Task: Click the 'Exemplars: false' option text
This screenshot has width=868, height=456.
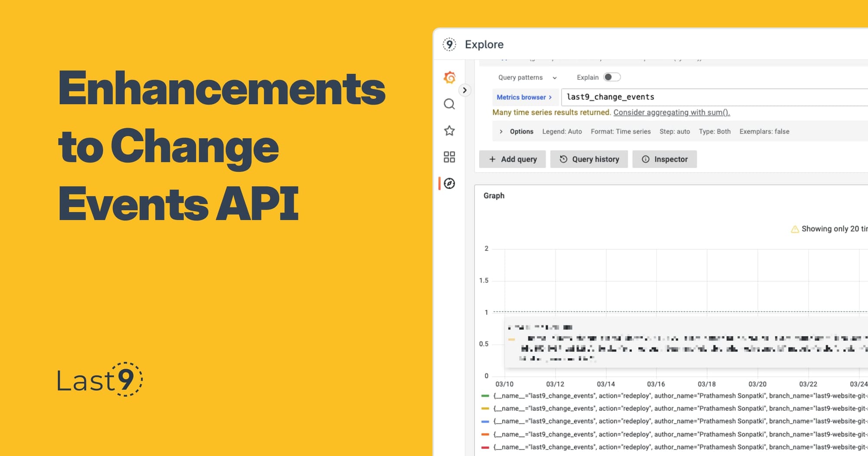Action: tap(764, 132)
